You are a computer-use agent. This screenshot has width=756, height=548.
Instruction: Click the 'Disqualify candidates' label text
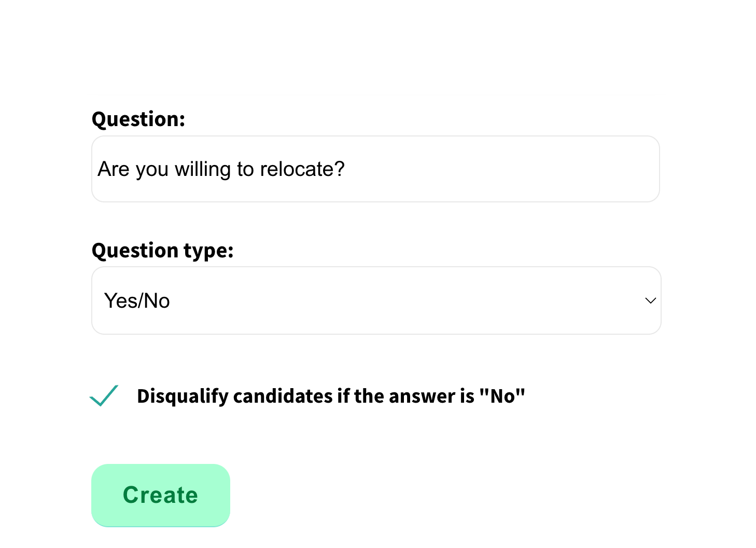point(331,396)
